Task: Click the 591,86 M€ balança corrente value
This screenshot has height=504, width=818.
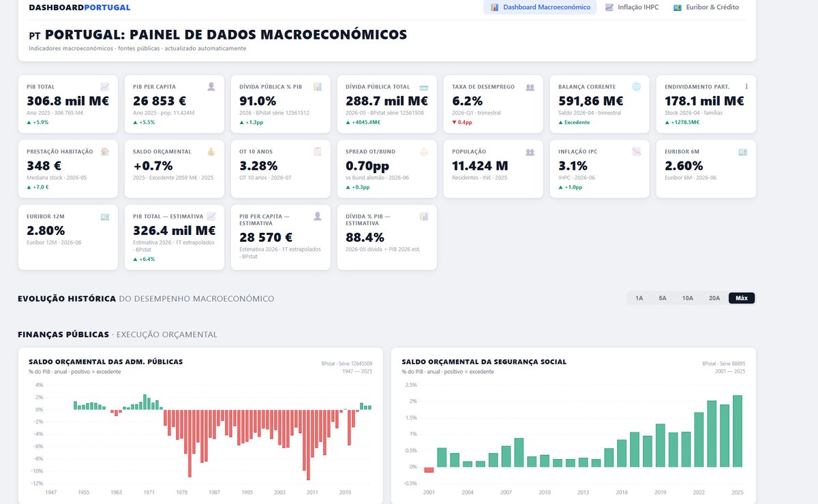Action: (591, 101)
